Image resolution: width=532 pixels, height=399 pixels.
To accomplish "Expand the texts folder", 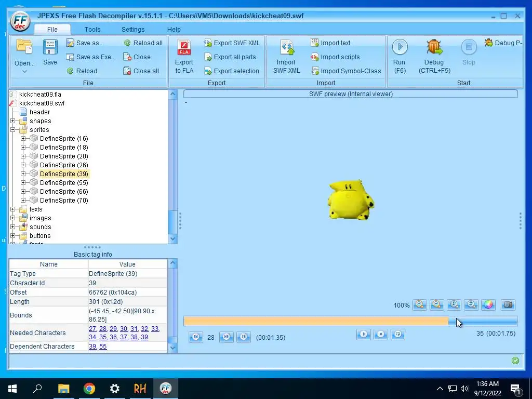I will (x=13, y=209).
